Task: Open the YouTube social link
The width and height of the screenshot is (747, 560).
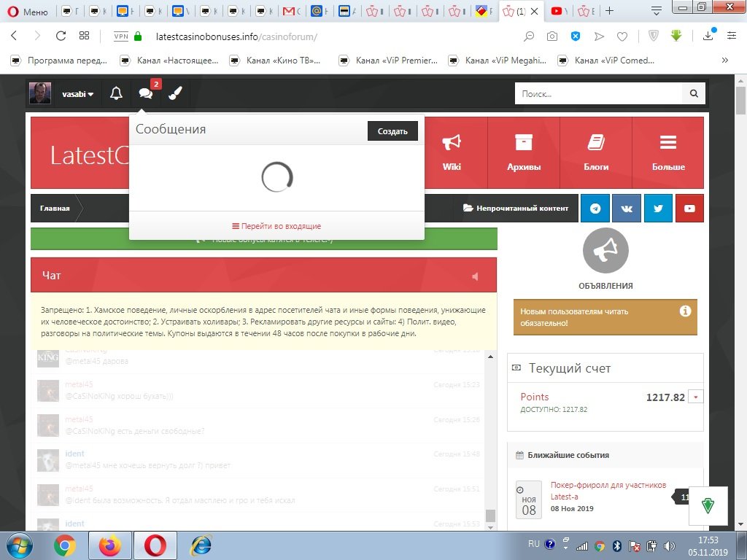Action: click(x=689, y=209)
